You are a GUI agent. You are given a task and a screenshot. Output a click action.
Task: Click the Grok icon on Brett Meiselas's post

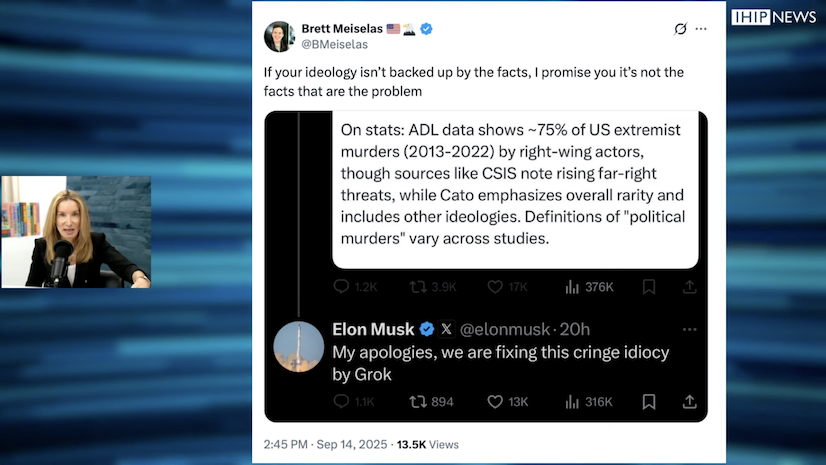pyautogui.click(x=681, y=29)
